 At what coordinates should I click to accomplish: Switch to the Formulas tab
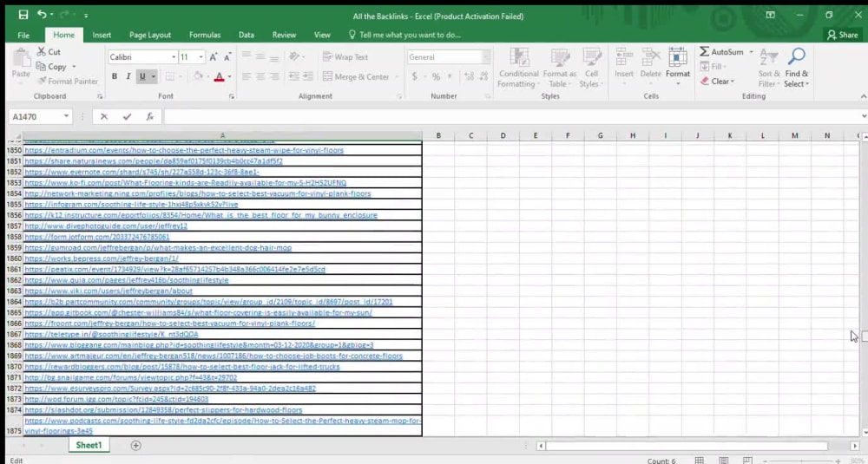click(x=205, y=35)
